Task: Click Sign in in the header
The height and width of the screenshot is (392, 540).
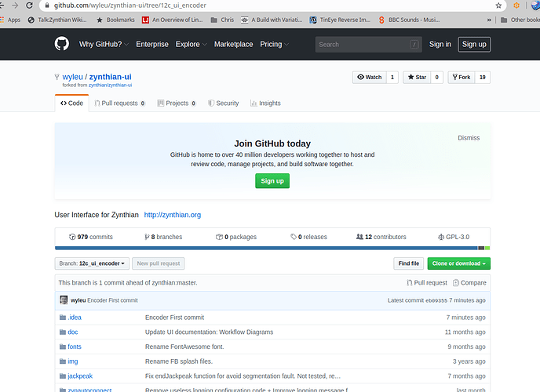Action: point(440,45)
